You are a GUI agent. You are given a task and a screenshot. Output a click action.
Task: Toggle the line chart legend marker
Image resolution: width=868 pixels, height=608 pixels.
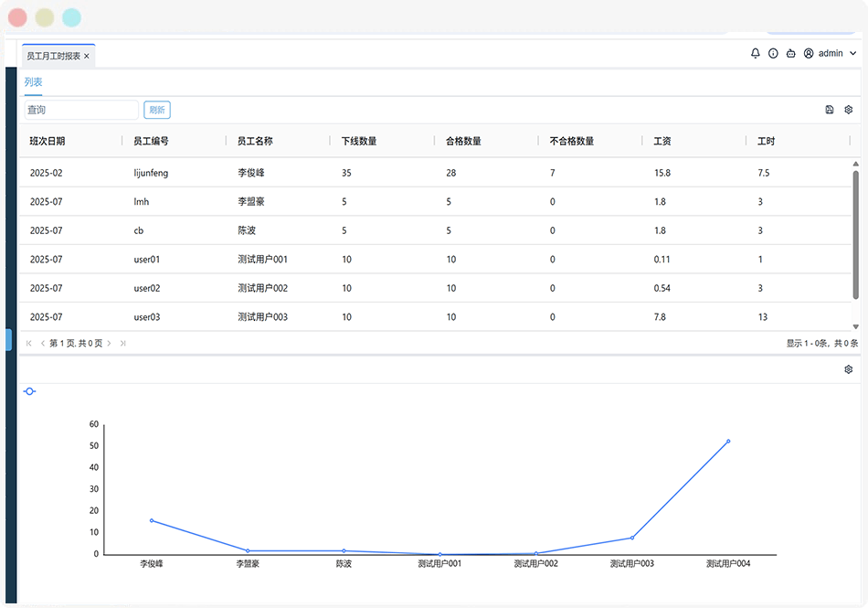[30, 391]
